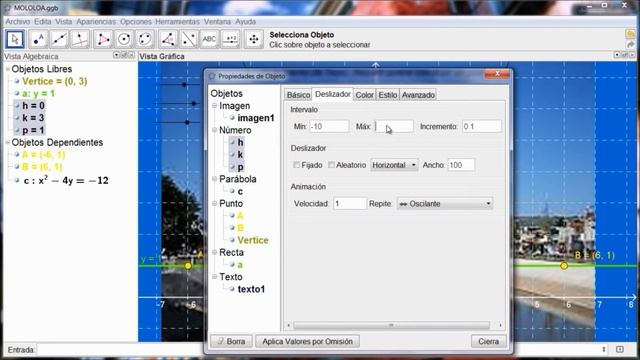Click the Velocidad input field
Screen dimensions: 640x360
[x=350, y=203]
